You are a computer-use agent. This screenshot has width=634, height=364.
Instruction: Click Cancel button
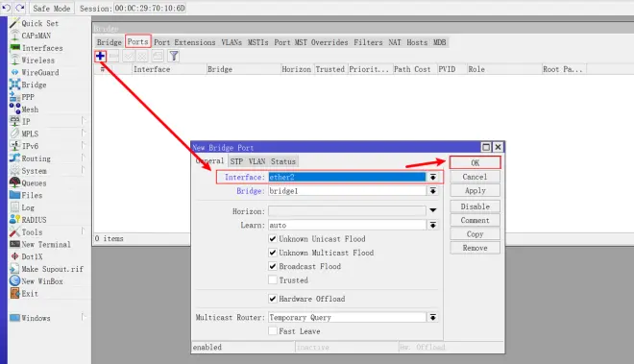[x=475, y=177]
